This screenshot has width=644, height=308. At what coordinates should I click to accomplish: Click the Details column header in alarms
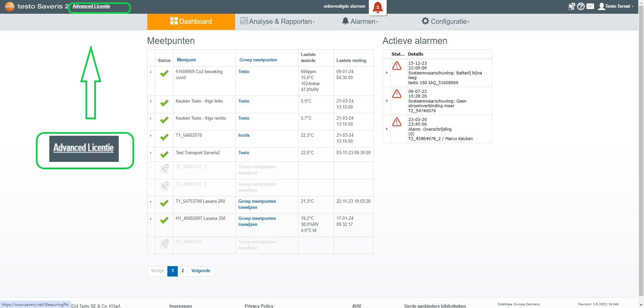pos(416,54)
